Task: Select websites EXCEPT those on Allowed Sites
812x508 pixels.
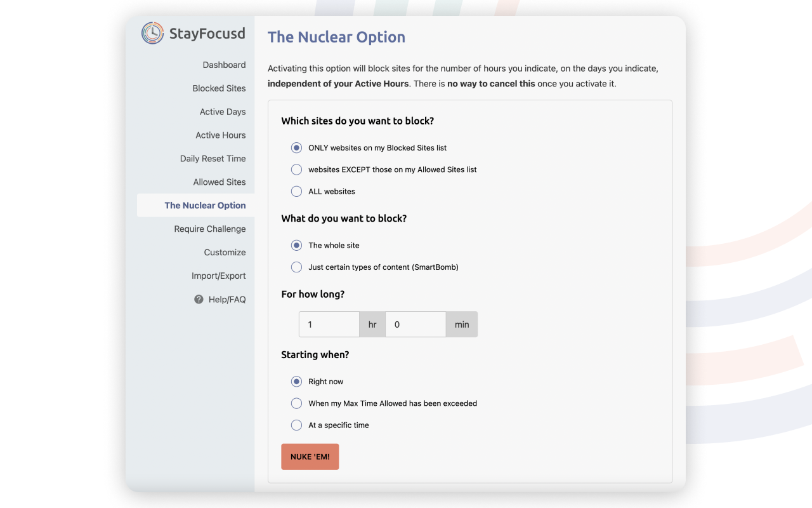Action: click(296, 170)
